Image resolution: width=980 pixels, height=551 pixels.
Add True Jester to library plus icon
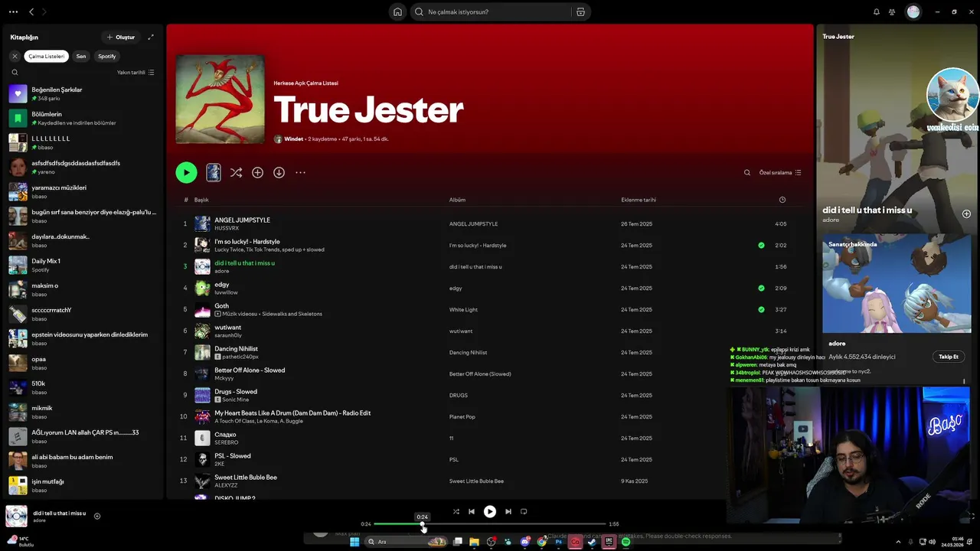point(257,172)
